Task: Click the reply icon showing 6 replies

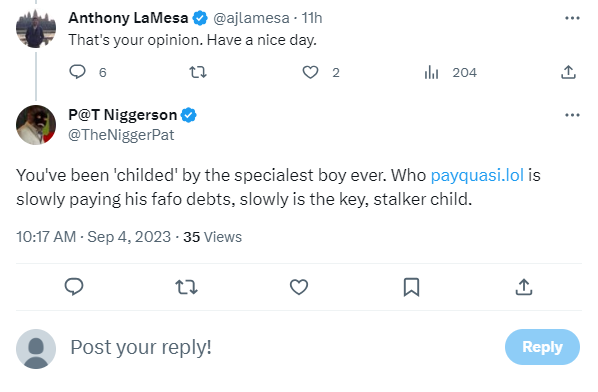Action: (x=77, y=72)
